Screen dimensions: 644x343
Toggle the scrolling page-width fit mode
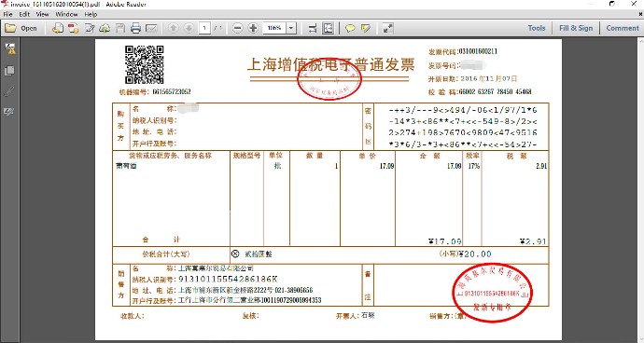[x=313, y=28]
